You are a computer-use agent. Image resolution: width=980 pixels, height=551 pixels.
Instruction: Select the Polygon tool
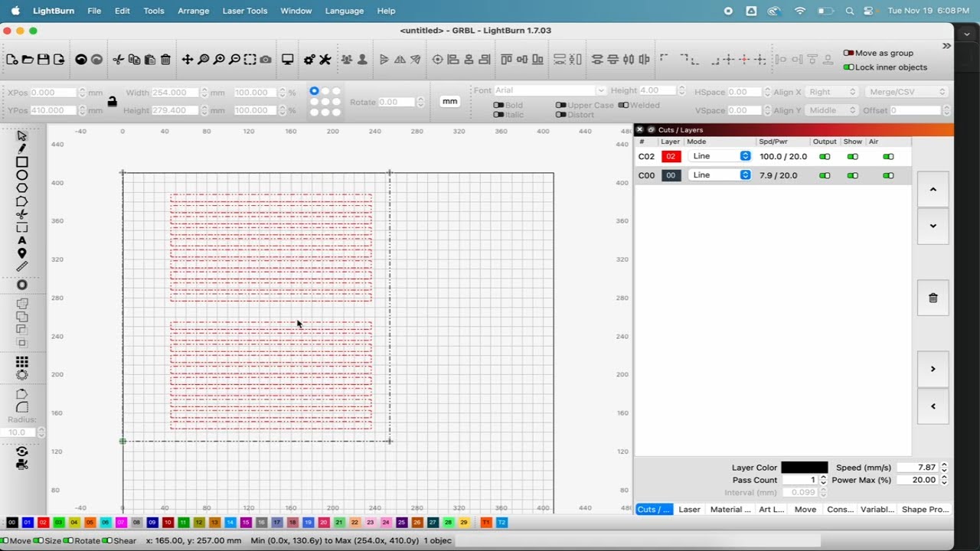tap(22, 188)
